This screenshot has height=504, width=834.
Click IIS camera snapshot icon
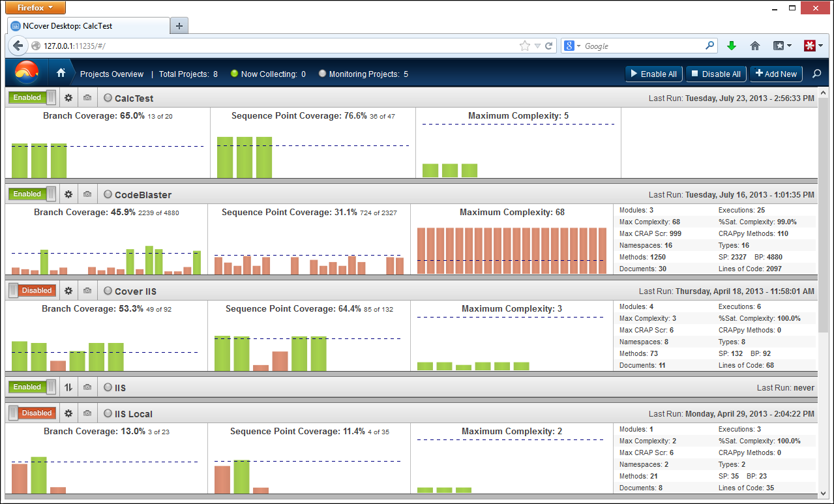click(87, 387)
